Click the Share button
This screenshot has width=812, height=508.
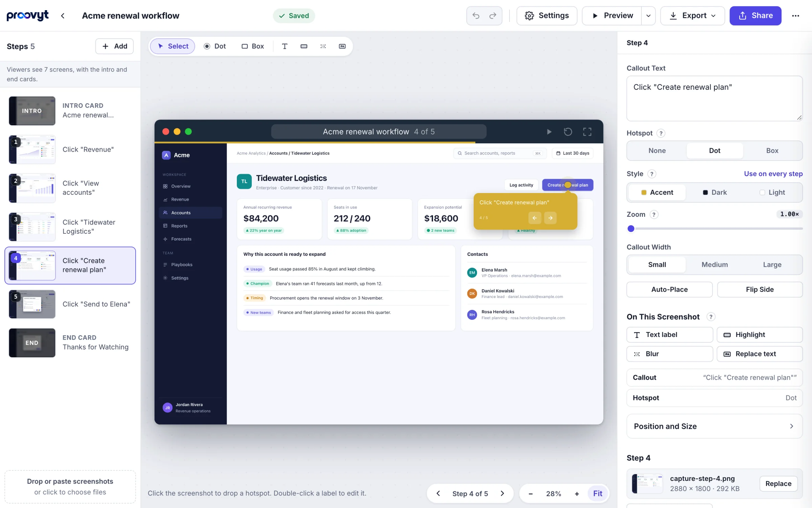point(755,16)
